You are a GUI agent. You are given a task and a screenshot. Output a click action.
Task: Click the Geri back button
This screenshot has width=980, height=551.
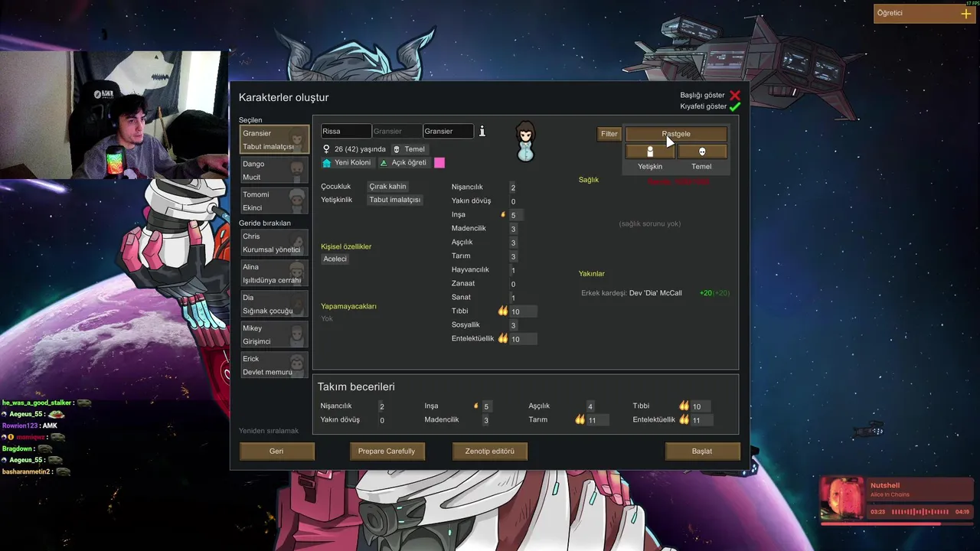276,452
